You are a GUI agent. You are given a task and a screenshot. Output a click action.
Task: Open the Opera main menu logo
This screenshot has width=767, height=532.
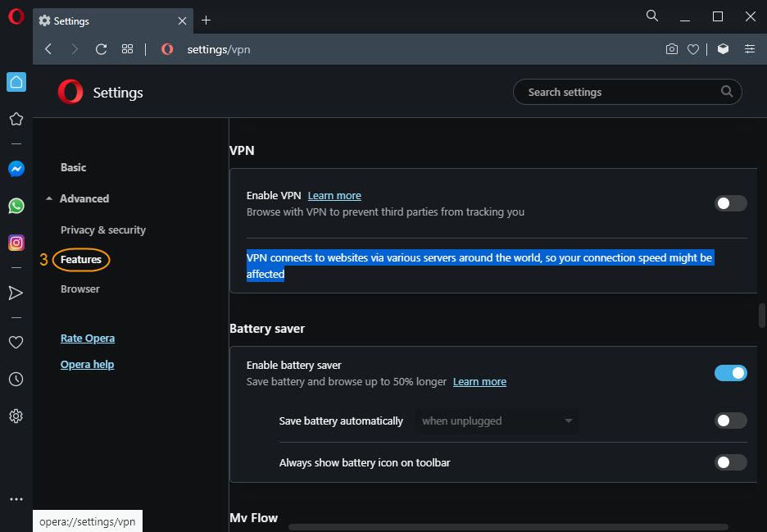16,16
